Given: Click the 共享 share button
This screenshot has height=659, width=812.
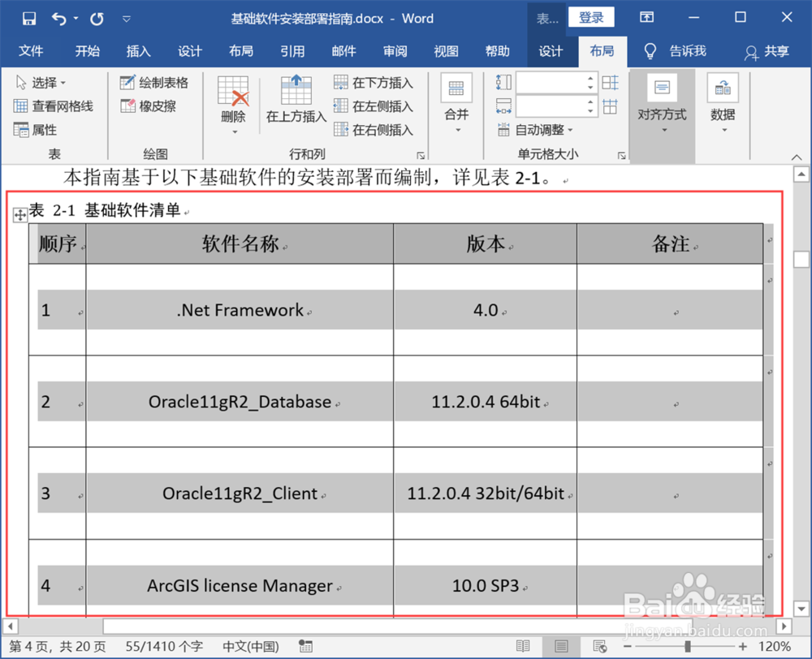Looking at the screenshot, I should (x=767, y=51).
